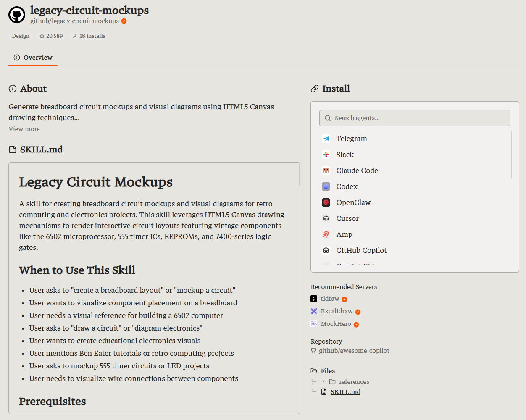Click the Prerequisites heading
This screenshot has width=526, height=420.
pos(52,402)
